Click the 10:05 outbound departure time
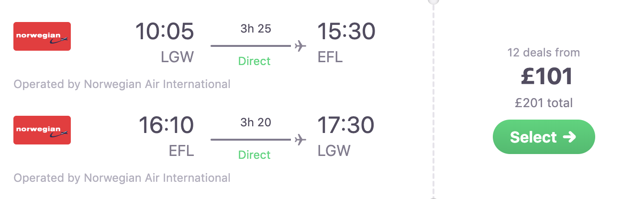644x199 pixels. coord(165,32)
